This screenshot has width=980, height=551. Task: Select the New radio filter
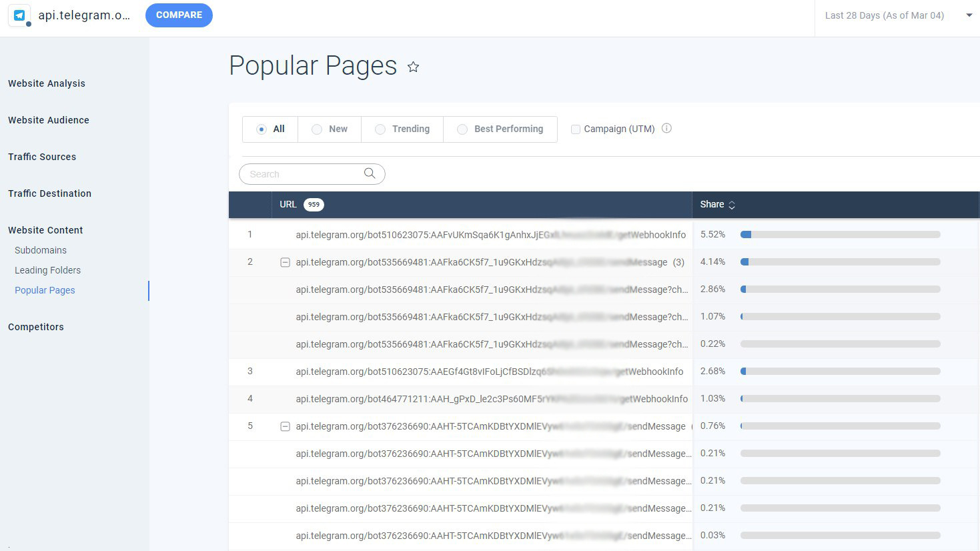tap(317, 129)
